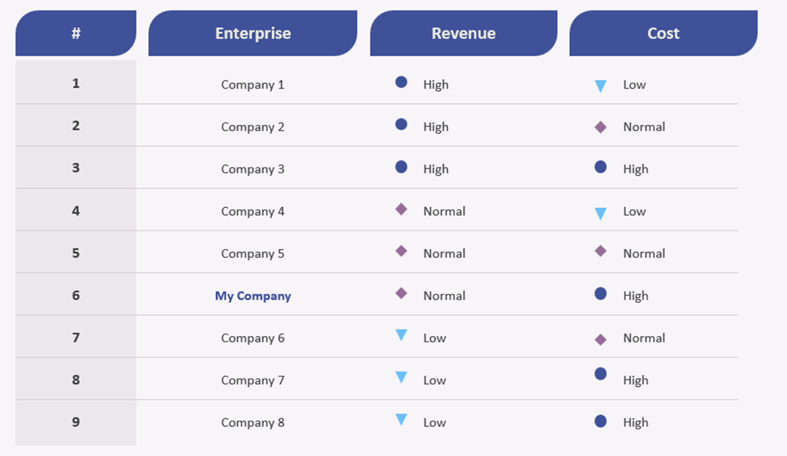The height and width of the screenshot is (456, 787).
Task: Select the Normal cost diamond icon for Company 2
Action: point(600,127)
